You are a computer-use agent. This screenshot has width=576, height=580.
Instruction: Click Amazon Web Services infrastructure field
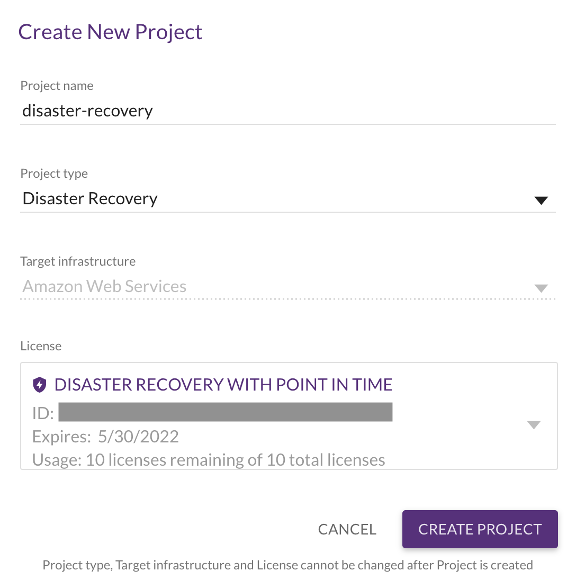click(x=288, y=287)
